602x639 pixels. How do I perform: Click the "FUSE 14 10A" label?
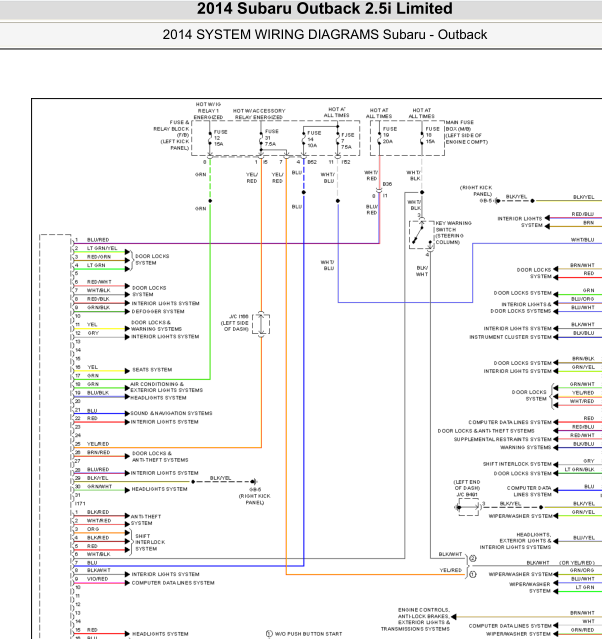tap(314, 139)
